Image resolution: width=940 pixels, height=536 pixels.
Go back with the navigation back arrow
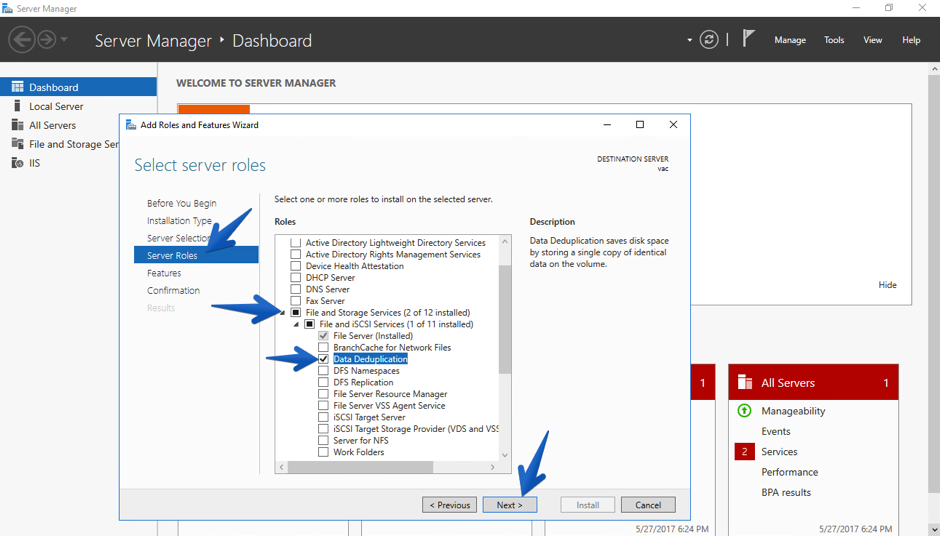tap(22, 40)
